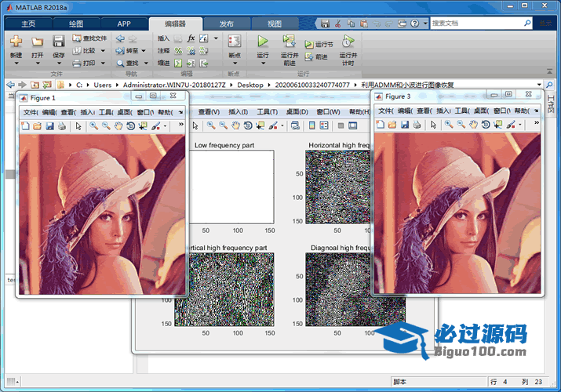Open 查看(V) menu in the middle figure
Image resolution: width=561 pixels, height=392 pixels.
point(209,112)
